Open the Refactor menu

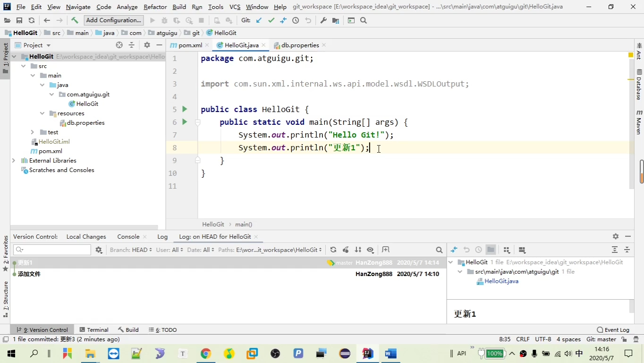(155, 7)
